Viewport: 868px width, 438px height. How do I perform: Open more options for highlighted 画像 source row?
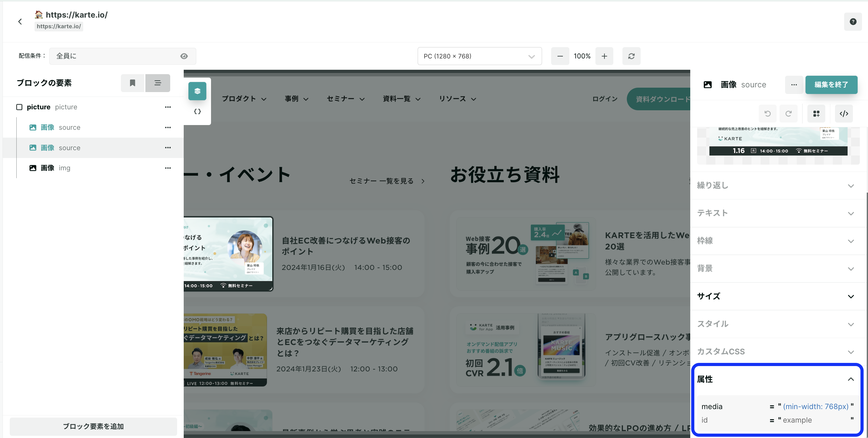click(x=168, y=148)
